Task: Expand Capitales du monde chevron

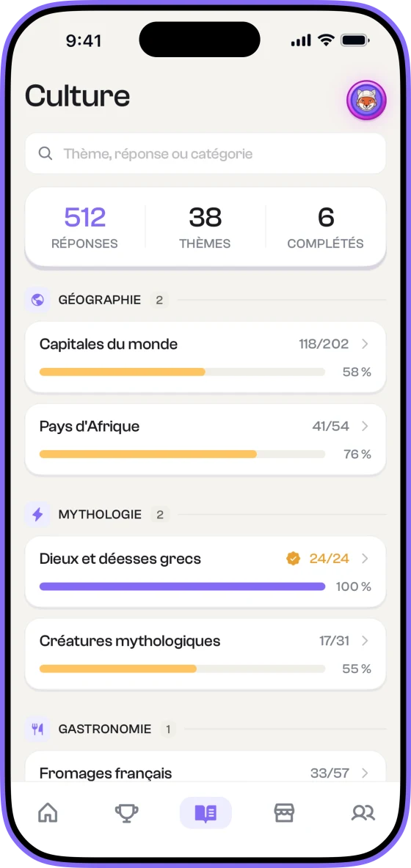Action: click(x=365, y=344)
